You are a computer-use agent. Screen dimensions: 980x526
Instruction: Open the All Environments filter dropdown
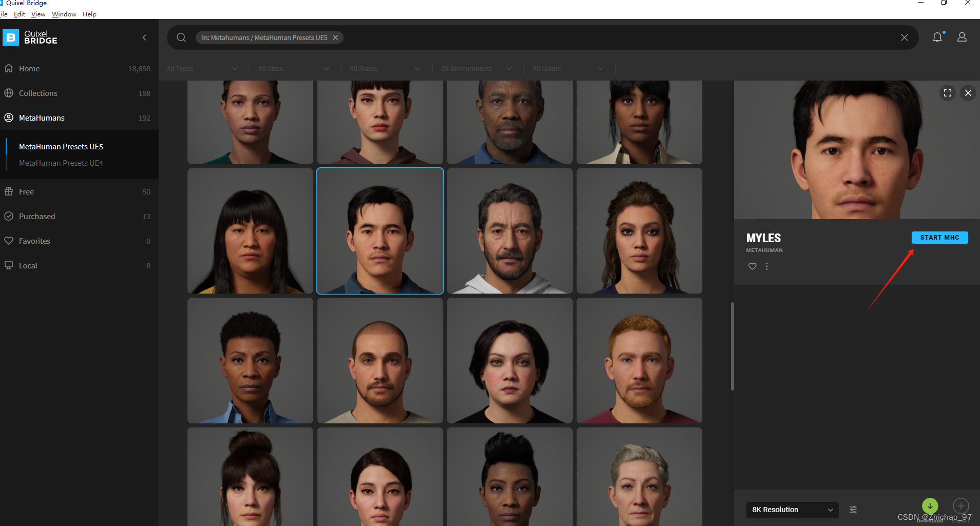click(477, 68)
